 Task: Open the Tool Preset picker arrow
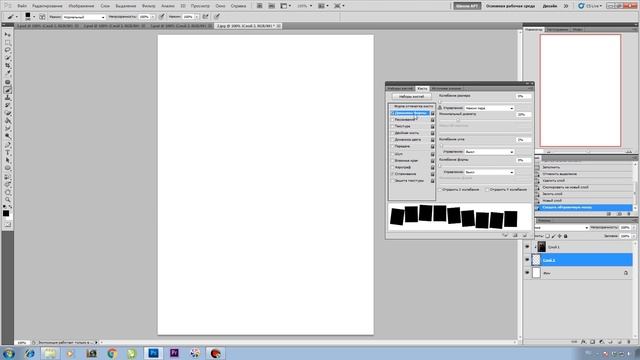coord(16,17)
